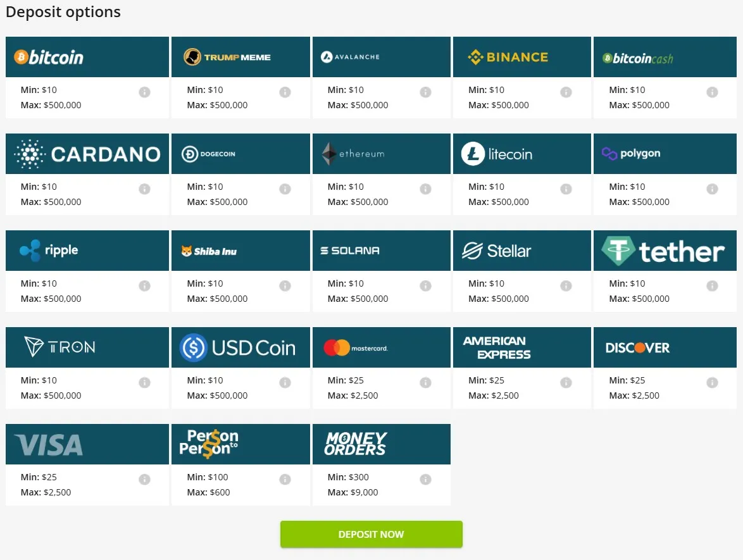The width and height of the screenshot is (743, 560).
Task: Click Min: $25 under Discover
Action: [x=627, y=380]
